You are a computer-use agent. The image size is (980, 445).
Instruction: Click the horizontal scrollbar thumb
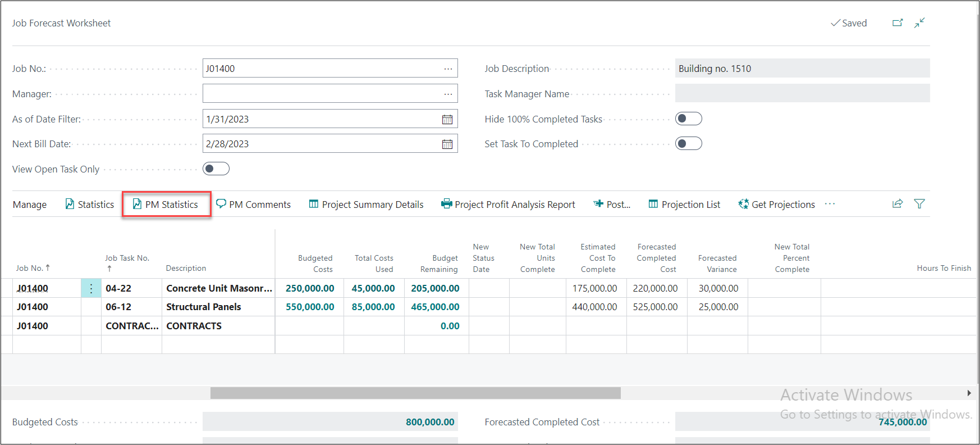(415, 393)
